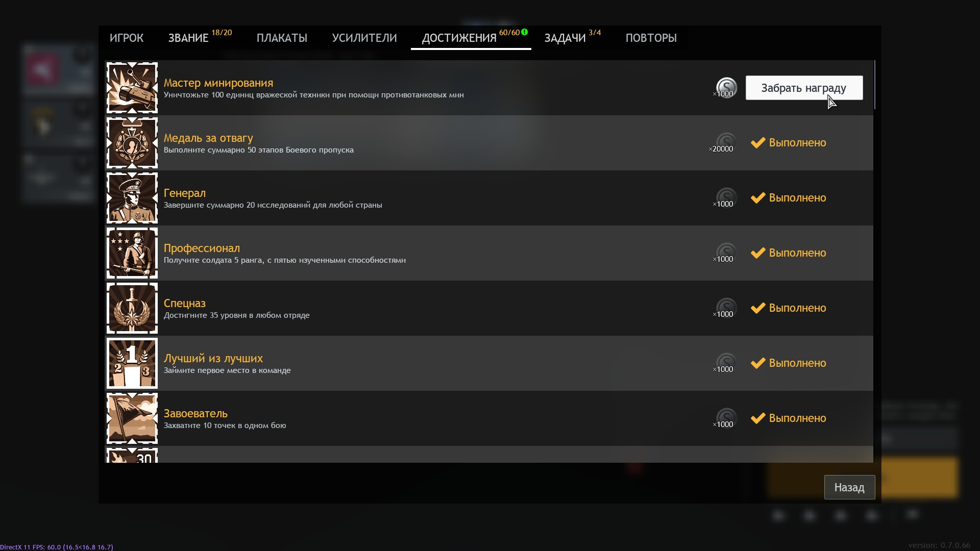Image resolution: width=980 pixels, height=551 pixels.
Task: Switch to the Звание tab
Action: coord(188,38)
